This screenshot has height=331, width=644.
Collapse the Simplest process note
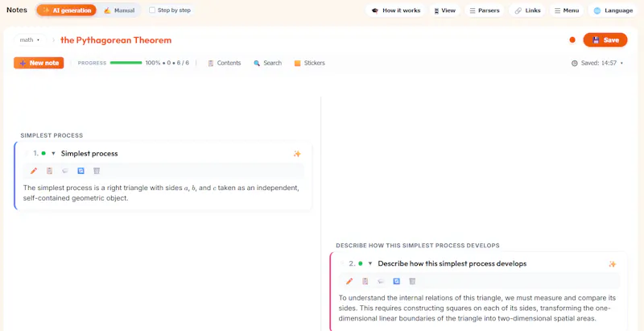(x=53, y=154)
